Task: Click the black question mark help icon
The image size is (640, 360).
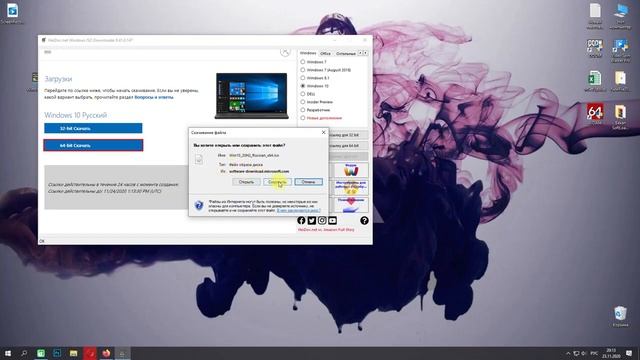Action: pos(364,220)
